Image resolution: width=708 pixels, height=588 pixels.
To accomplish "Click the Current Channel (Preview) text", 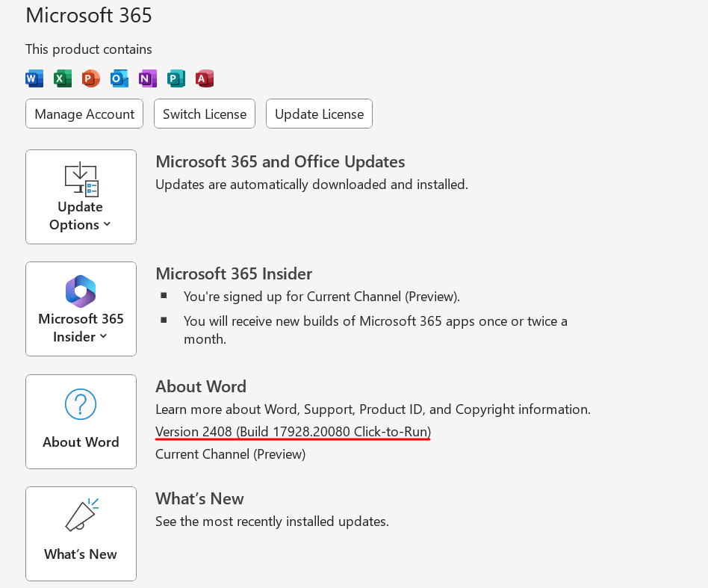I will point(230,454).
